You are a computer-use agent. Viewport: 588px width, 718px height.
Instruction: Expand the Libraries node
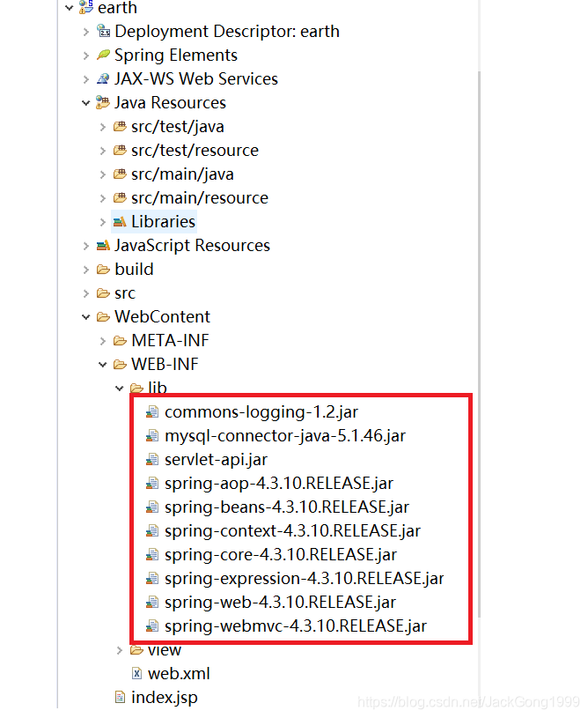coord(103,223)
